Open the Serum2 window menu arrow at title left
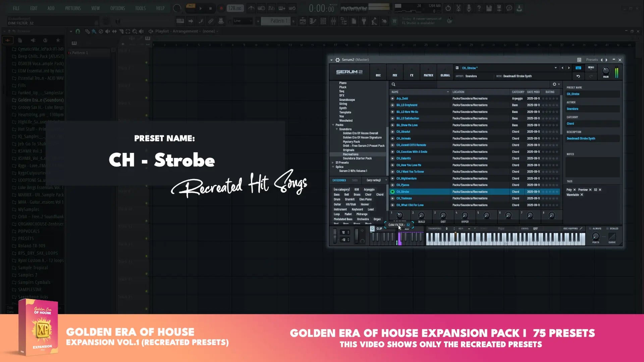 [x=331, y=60]
